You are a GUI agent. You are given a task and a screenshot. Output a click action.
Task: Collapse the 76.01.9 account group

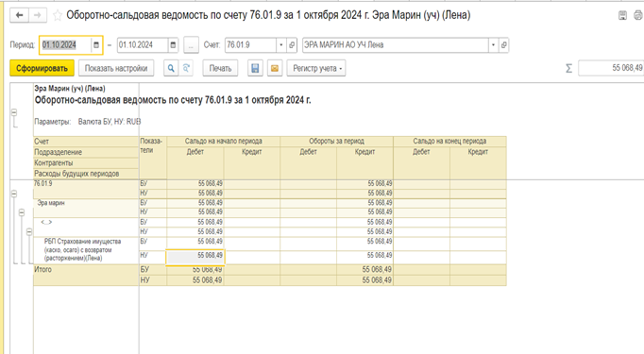(x=14, y=194)
